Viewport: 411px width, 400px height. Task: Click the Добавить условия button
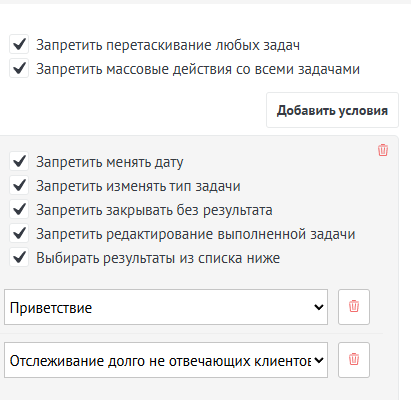coord(332,110)
